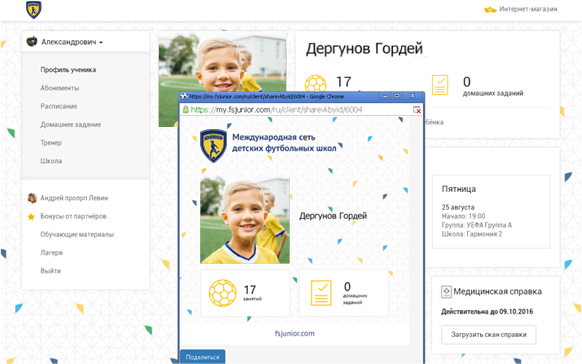Click the popup's URL address field
Image resolution: width=582 pixels, height=364 pixels.
[296, 110]
